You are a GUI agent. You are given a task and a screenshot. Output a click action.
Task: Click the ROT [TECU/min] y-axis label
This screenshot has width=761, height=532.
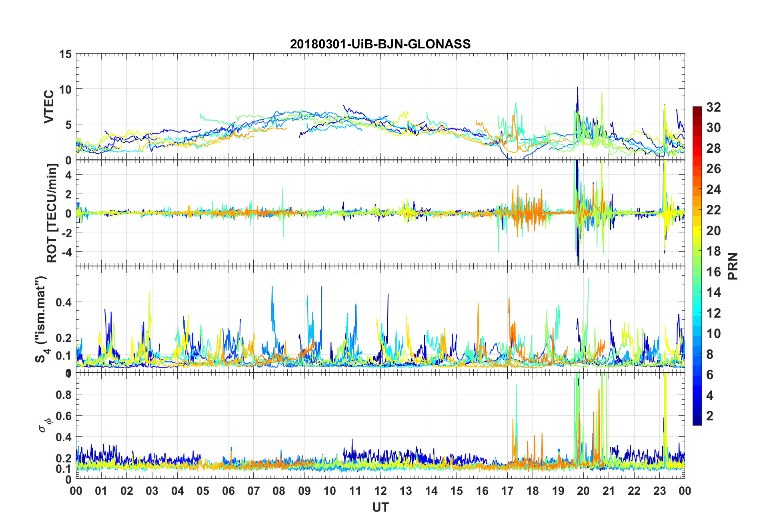coord(52,213)
